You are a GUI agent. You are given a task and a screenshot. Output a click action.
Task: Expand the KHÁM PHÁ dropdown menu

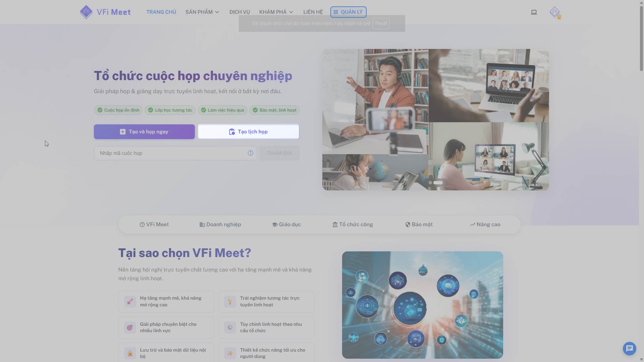[x=276, y=12]
